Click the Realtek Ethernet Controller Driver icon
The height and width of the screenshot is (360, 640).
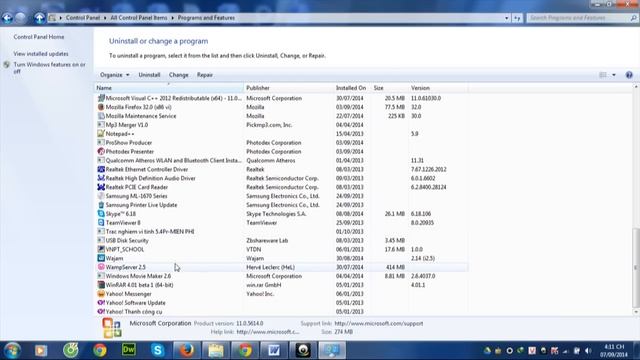click(x=101, y=169)
